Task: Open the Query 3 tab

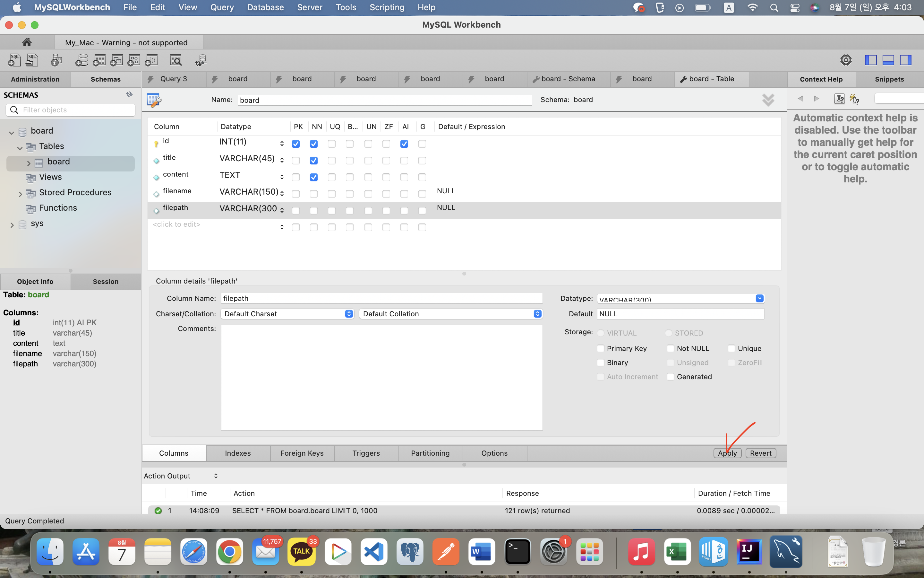Action: pos(174,79)
